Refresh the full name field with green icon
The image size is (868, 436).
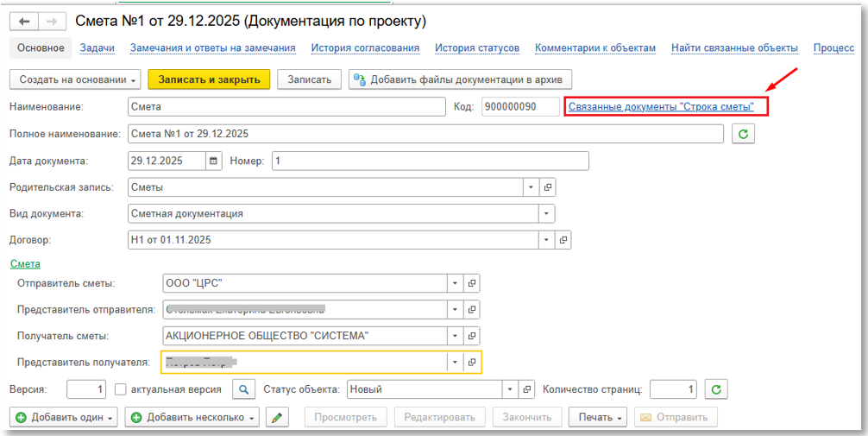coord(742,134)
